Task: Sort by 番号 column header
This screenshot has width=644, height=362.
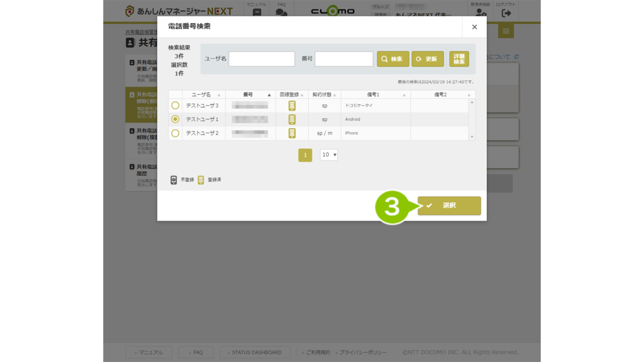Action: coord(250,94)
